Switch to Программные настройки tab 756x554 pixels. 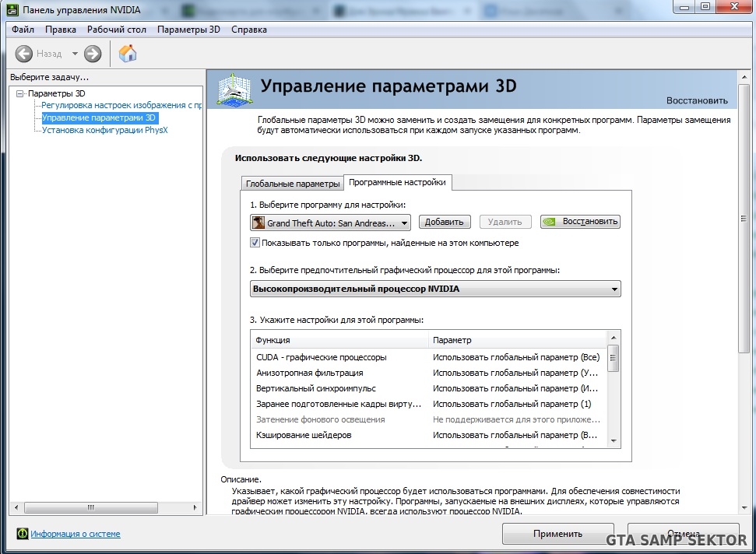click(x=397, y=182)
